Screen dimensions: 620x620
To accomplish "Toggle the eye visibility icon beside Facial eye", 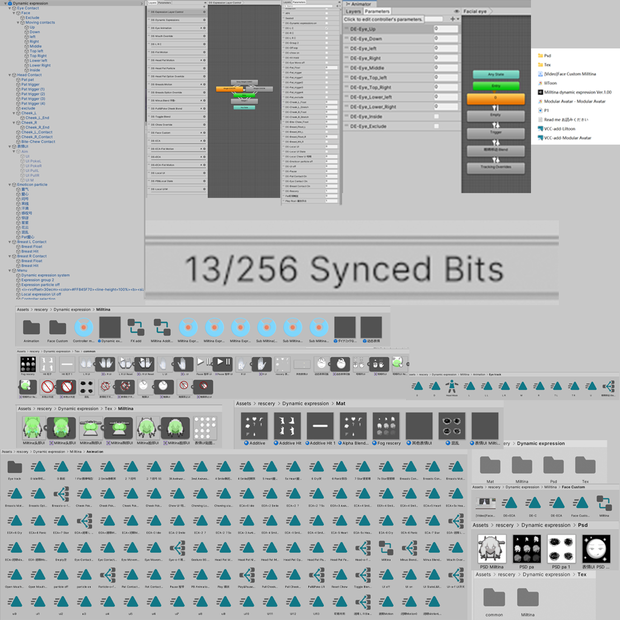I will coord(457,11).
